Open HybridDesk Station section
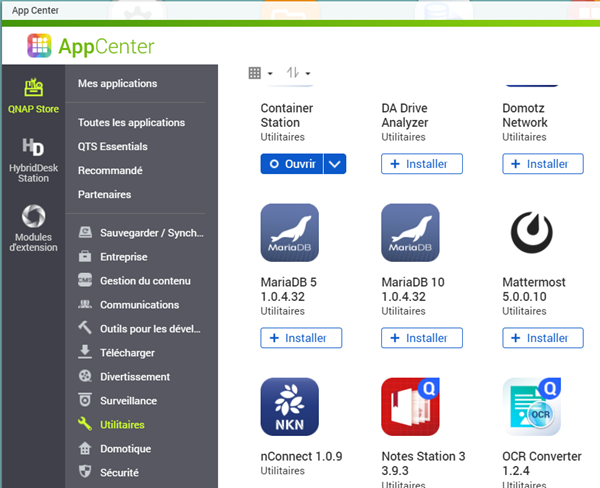 [33, 160]
